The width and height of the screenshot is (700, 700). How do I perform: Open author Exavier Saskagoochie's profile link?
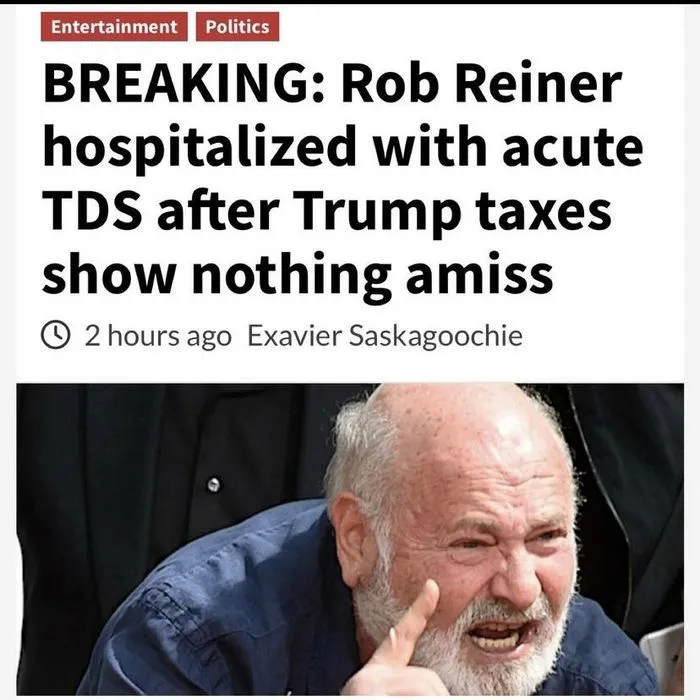[384, 336]
